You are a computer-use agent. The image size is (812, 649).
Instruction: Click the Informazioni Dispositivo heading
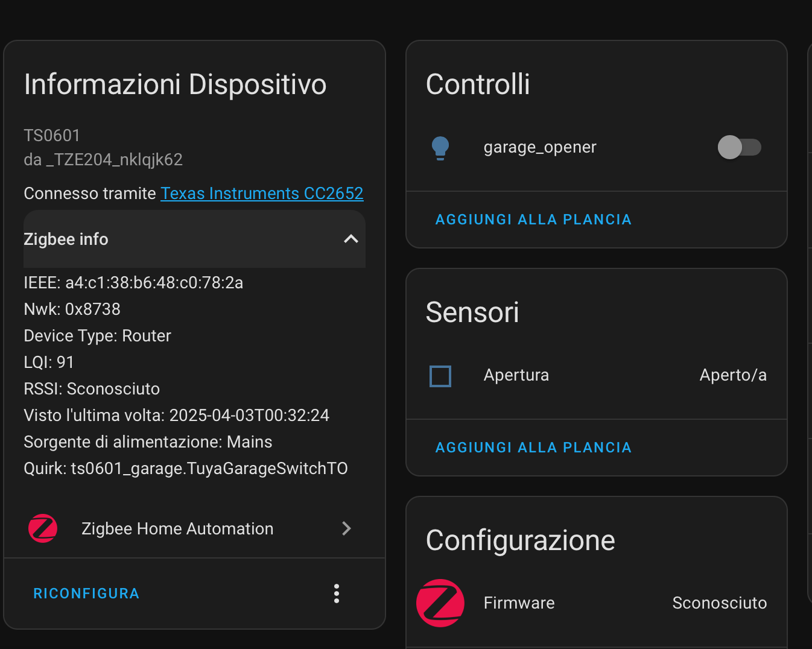(x=175, y=84)
